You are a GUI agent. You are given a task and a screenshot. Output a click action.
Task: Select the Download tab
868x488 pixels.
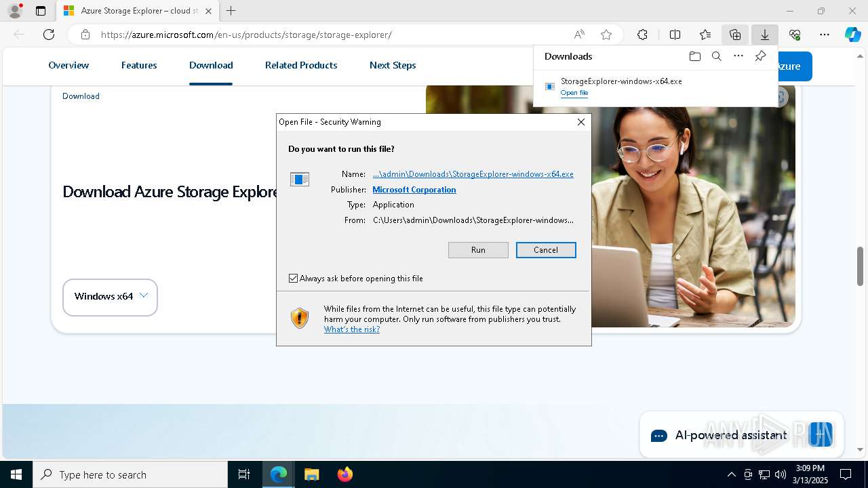(x=211, y=65)
